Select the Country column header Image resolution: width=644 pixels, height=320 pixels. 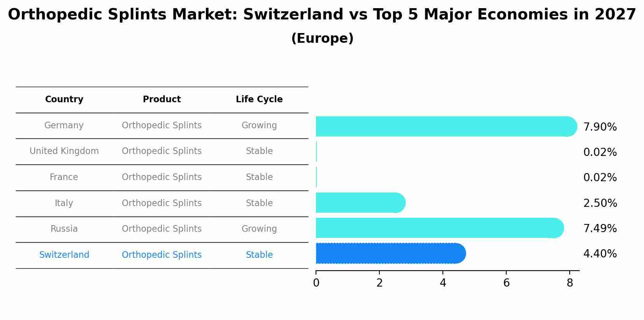click(x=64, y=100)
